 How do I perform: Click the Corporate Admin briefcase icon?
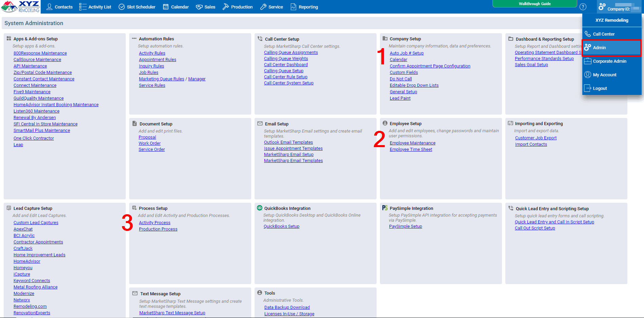(588, 61)
